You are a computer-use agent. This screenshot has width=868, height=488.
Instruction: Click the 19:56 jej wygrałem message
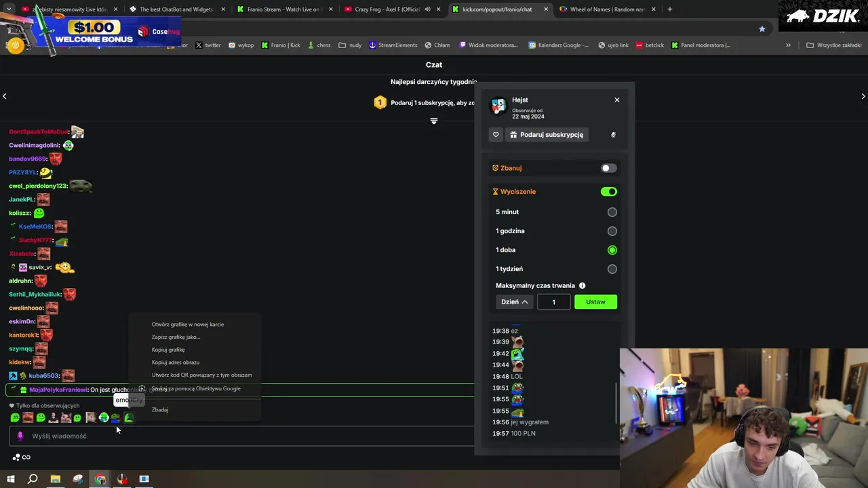point(520,422)
